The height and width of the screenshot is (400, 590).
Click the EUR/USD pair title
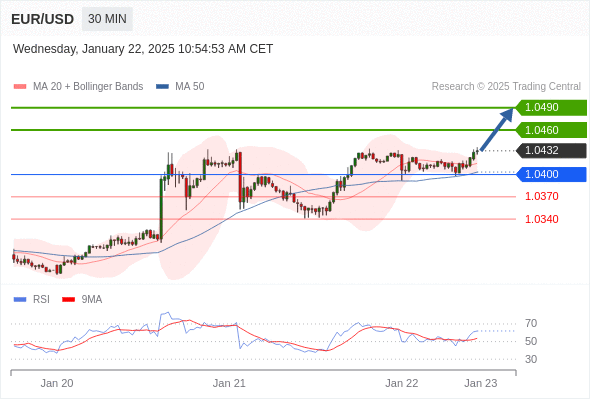click(43, 19)
